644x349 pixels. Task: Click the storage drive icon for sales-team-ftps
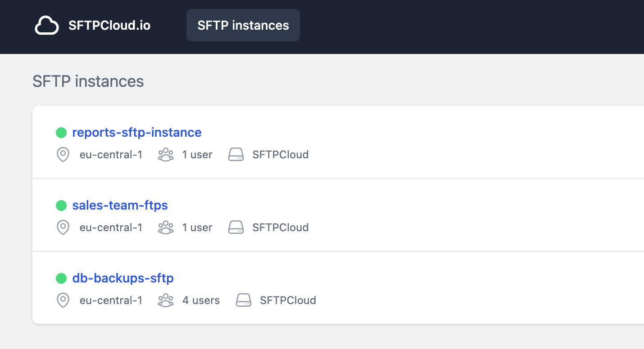pos(236,227)
